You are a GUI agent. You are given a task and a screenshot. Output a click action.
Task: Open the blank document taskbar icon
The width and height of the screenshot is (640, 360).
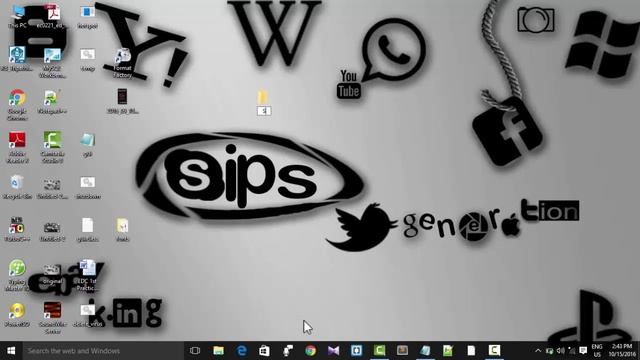[471, 351]
